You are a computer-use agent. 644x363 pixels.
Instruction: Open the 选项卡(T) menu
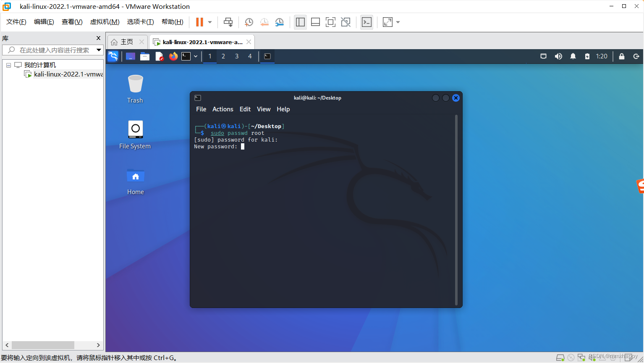141,22
